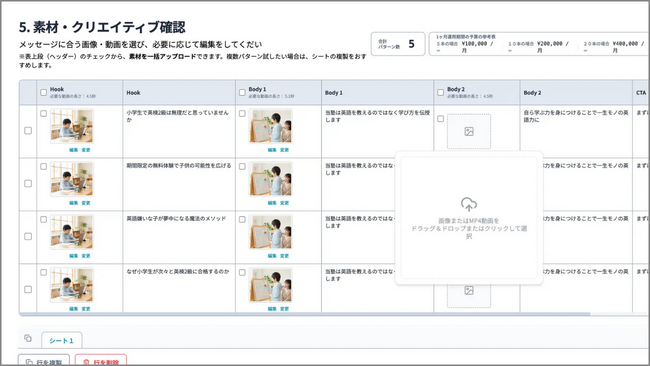Screen dimensions: 650x366
Task: Click the CTA column header
Action: 641,92
